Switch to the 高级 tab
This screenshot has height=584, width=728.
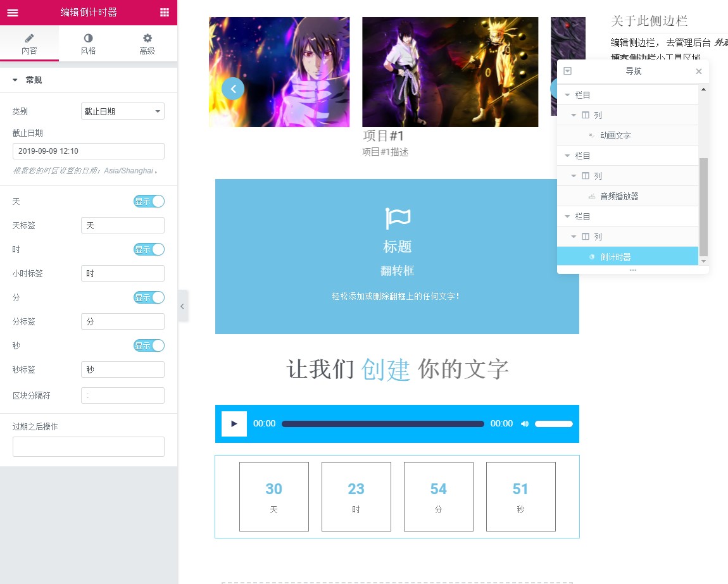[147, 44]
